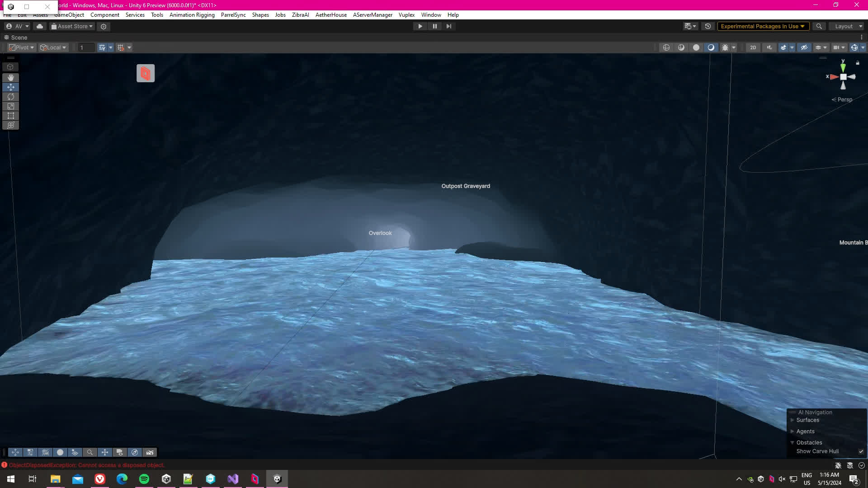This screenshot has height=488, width=868.
Task: Open Undo History icon
Action: [x=708, y=26]
